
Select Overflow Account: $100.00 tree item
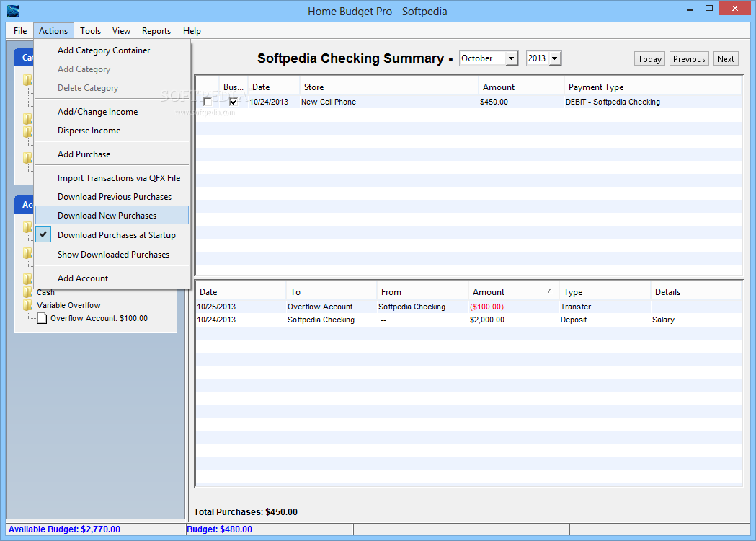pos(99,318)
